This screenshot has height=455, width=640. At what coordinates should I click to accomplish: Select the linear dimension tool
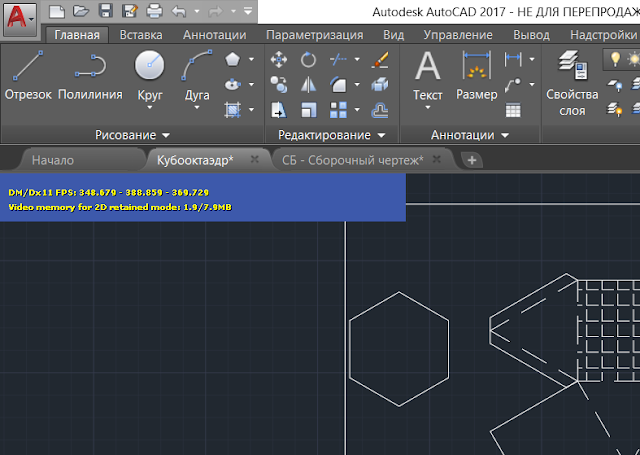[513, 60]
